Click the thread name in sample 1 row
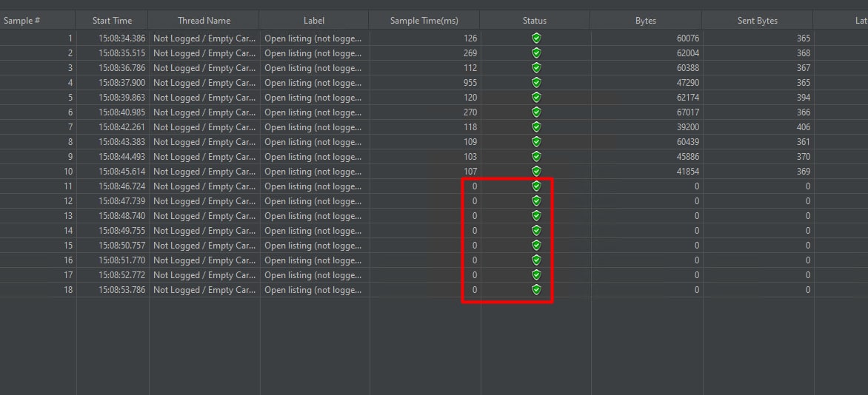The height and width of the screenshot is (395, 868). [x=204, y=38]
